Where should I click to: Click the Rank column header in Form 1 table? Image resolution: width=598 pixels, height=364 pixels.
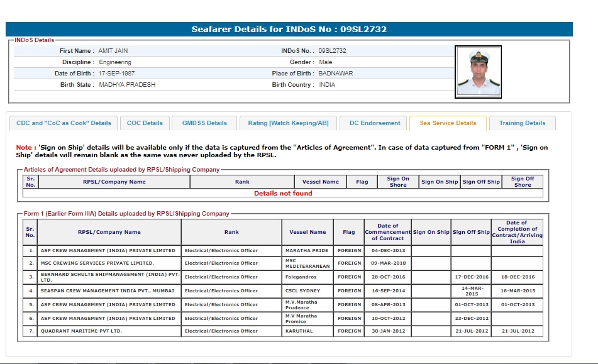click(x=231, y=232)
